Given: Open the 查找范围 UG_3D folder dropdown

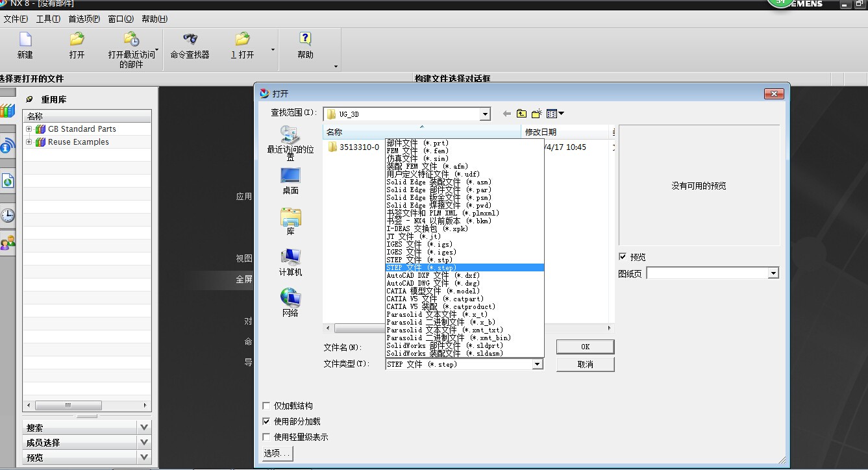Looking at the screenshot, I should click(484, 114).
